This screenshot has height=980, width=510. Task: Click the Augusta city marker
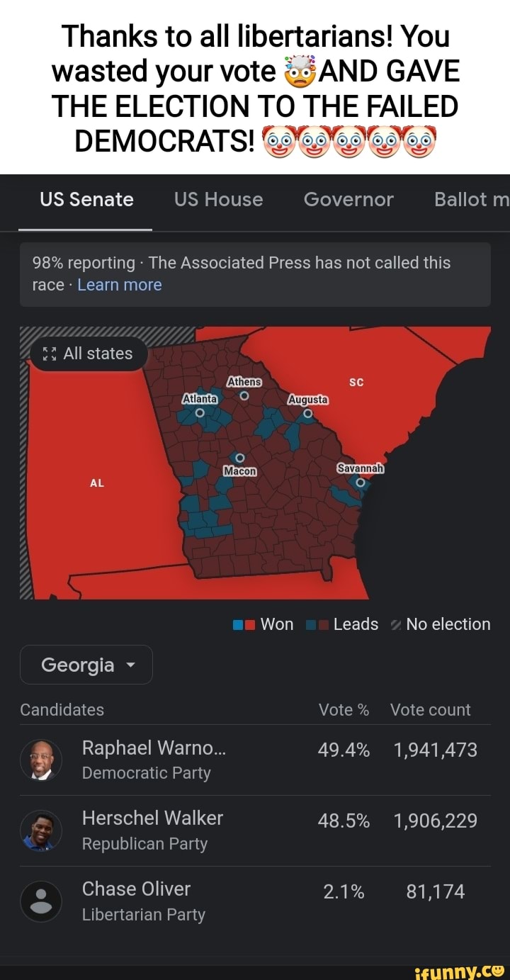pos(307,413)
